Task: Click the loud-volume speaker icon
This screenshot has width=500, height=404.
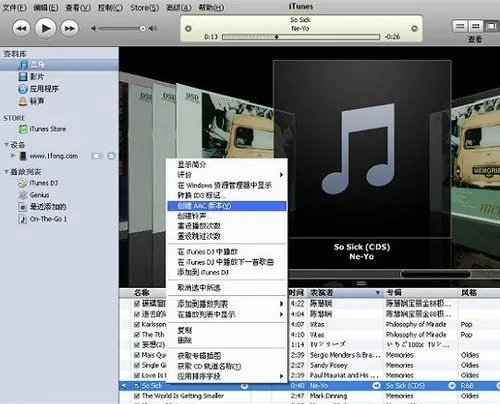Action: tap(153, 29)
